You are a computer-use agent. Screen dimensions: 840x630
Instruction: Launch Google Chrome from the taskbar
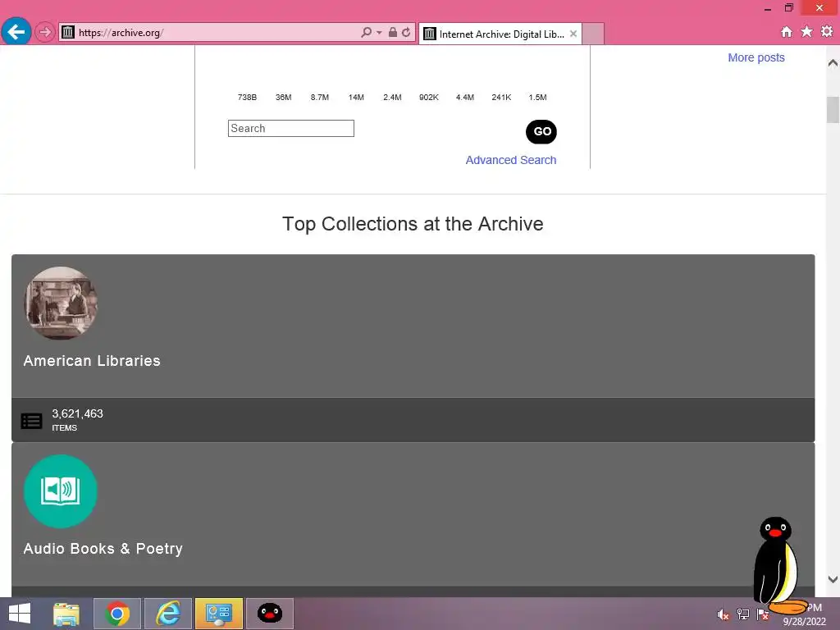pyautogui.click(x=117, y=614)
